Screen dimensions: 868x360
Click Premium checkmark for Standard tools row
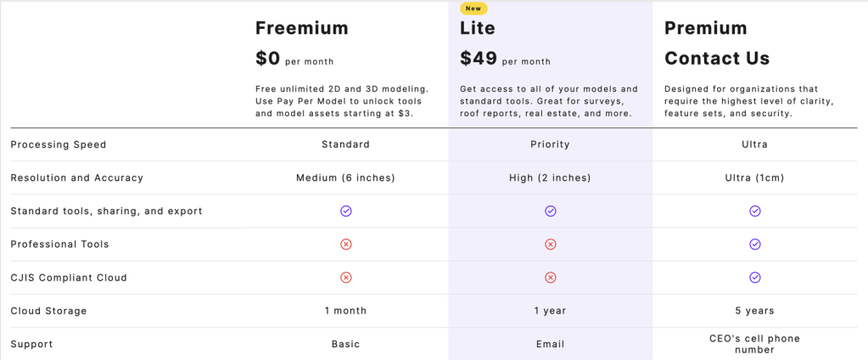pos(755,211)
